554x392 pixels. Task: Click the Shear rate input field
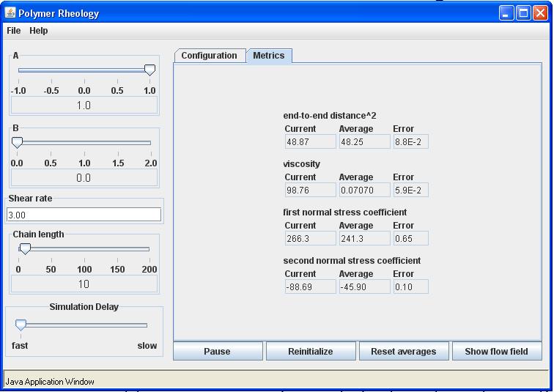pyautogui.click(x=84, y=215)
